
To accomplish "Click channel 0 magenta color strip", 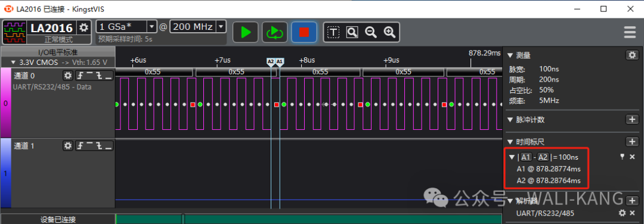I will pyautogui.click(x=5, y=103).
